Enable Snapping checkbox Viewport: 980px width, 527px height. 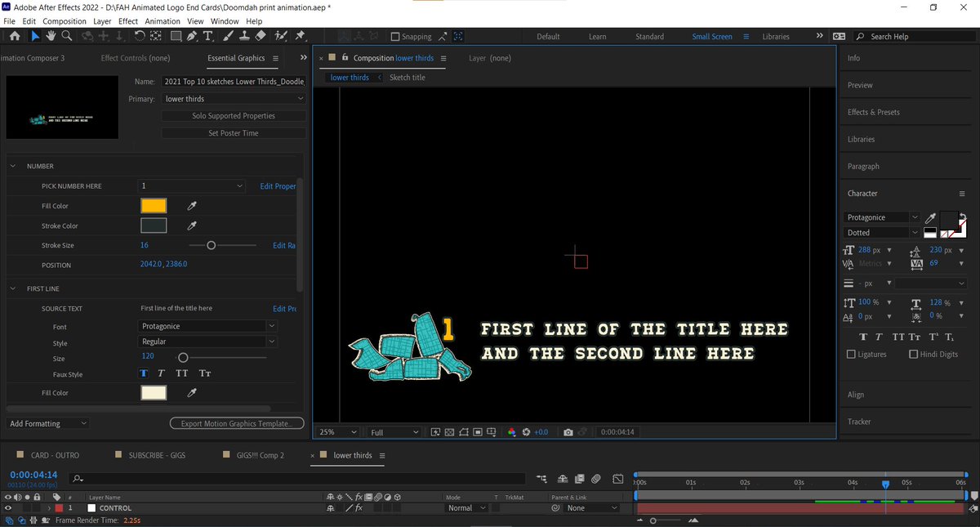pyautogui.click(x=395, y=37)
